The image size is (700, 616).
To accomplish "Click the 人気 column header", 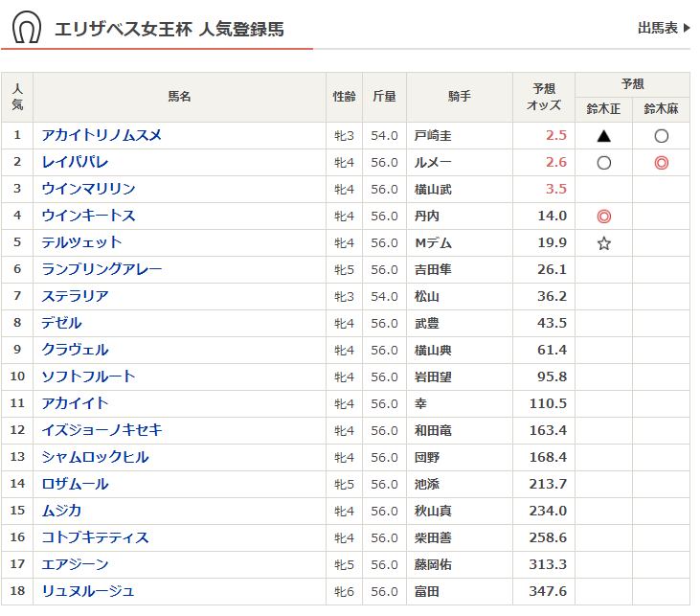I will point(17,97).
